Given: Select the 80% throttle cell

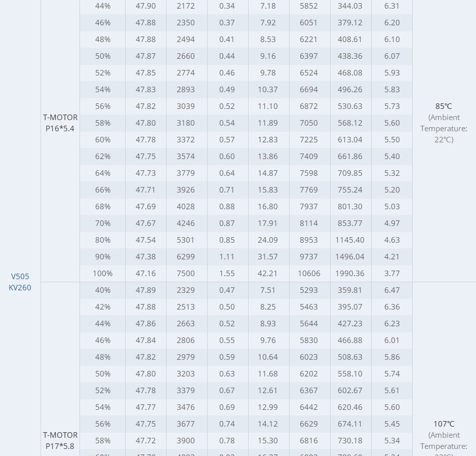Looking at the screenshot, I should click(x=102, y=240).
